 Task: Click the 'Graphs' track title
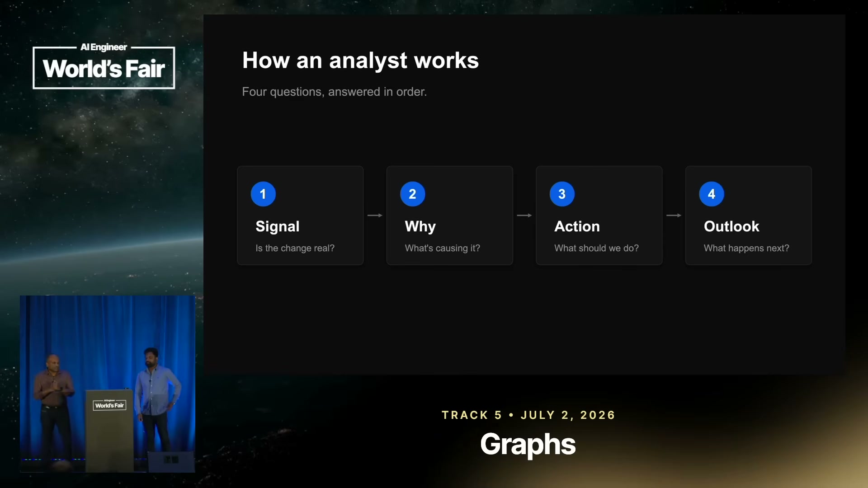point(528,445)
